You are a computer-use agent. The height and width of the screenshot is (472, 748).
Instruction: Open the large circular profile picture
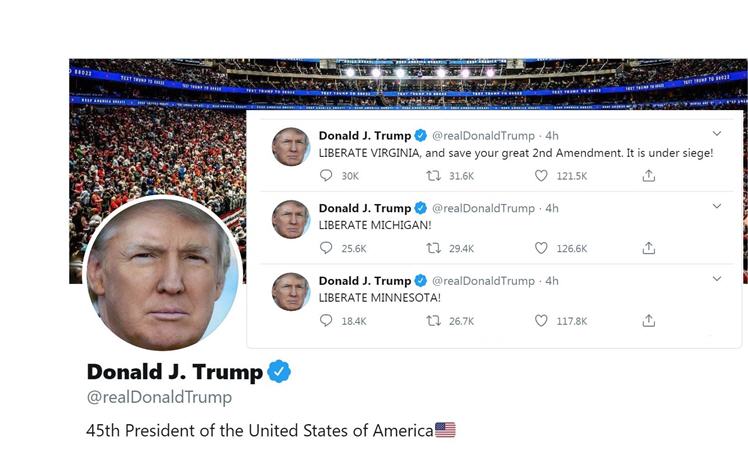tap(162, 273)
